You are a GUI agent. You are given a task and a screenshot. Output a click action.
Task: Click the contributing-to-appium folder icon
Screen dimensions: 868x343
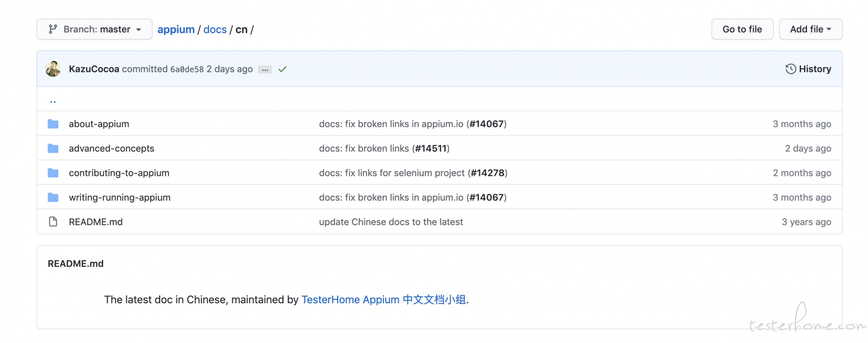tap(53, 173)
